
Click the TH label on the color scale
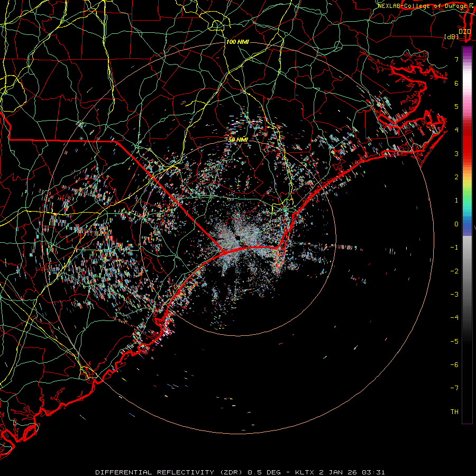point(454,411)
